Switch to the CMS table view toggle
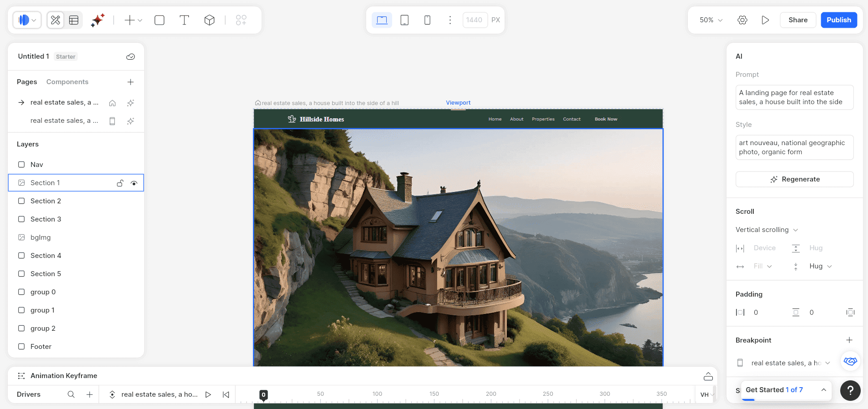Screen dimensions: 868x409 point(74,20)
